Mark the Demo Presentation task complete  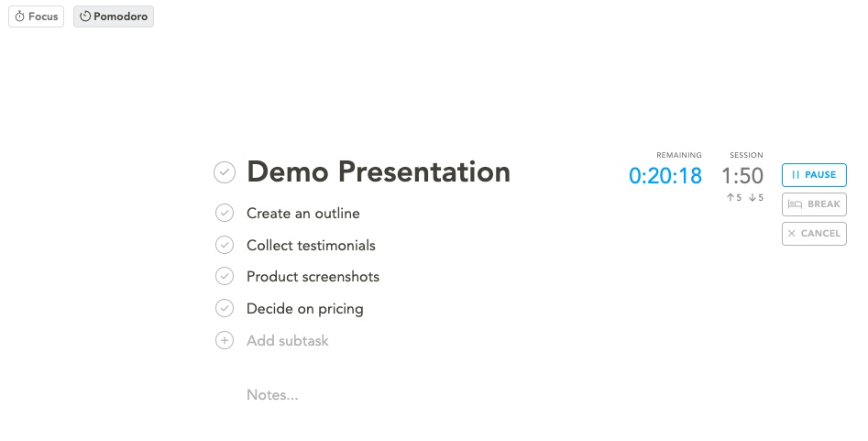(225, 172)
